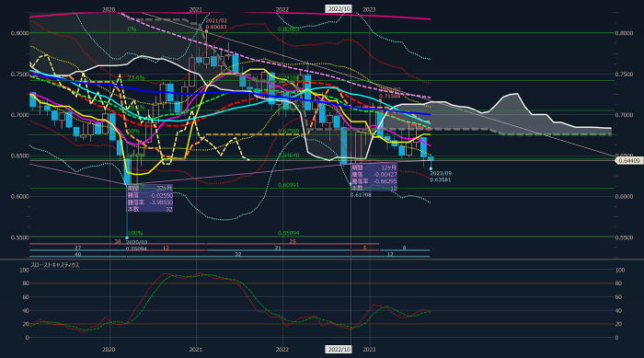Screen dimensions: 644x358
Task: Click the 2022 year label on the upper axis
Action: click(282, 9)
